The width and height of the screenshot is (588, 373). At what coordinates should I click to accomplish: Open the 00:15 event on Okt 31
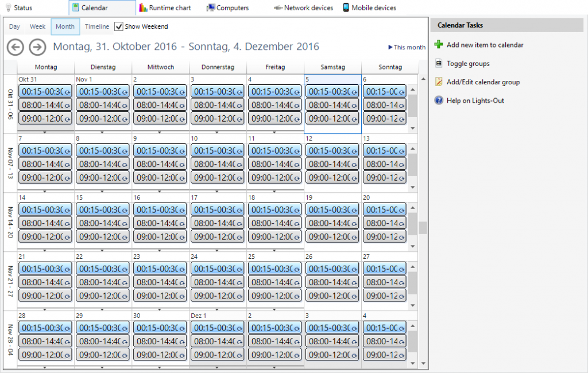[45, 91]
